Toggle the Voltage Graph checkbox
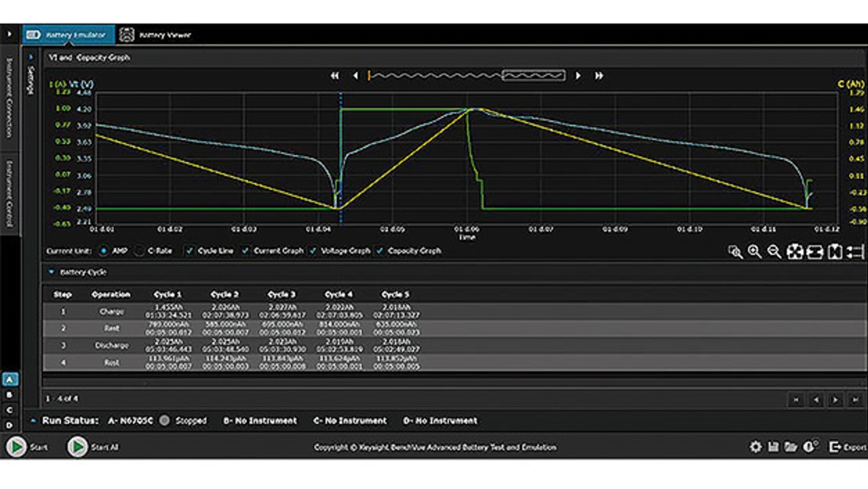 click(x=313, y=251)
